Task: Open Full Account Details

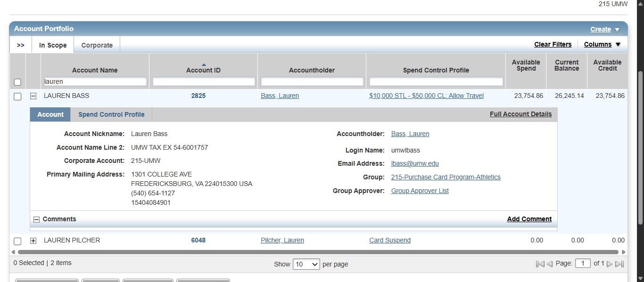Action: [520, 114]
